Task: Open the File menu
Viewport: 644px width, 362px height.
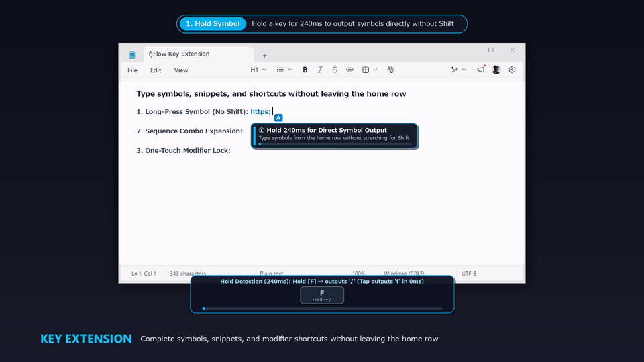Action: (x=132, y=70)
